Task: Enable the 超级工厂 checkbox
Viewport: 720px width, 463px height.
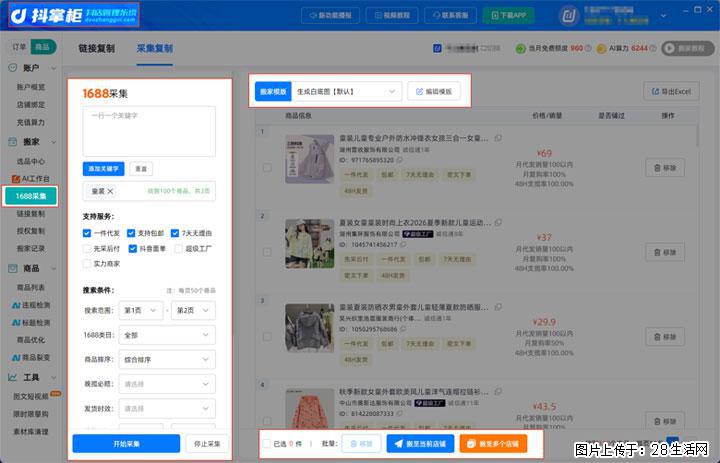Action: tap(178, 248)
